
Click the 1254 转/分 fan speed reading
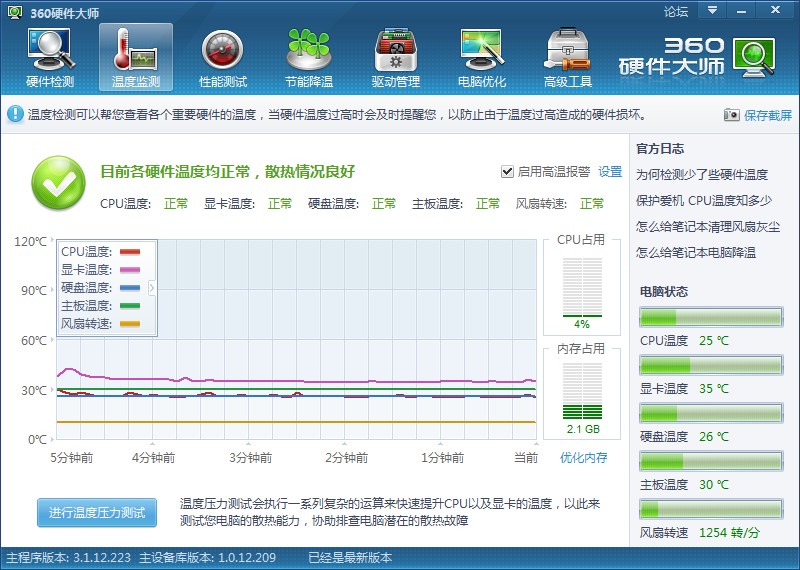(x=729, y=533)
